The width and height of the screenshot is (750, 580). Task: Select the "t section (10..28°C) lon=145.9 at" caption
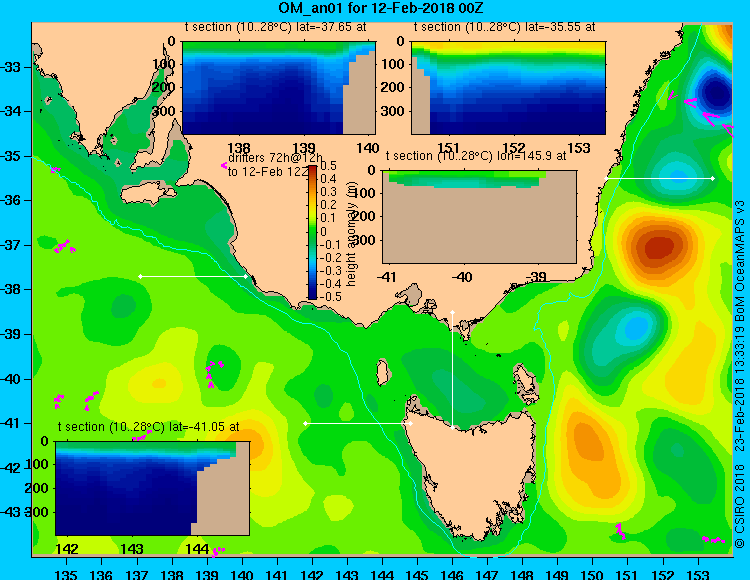coord(476,156)
